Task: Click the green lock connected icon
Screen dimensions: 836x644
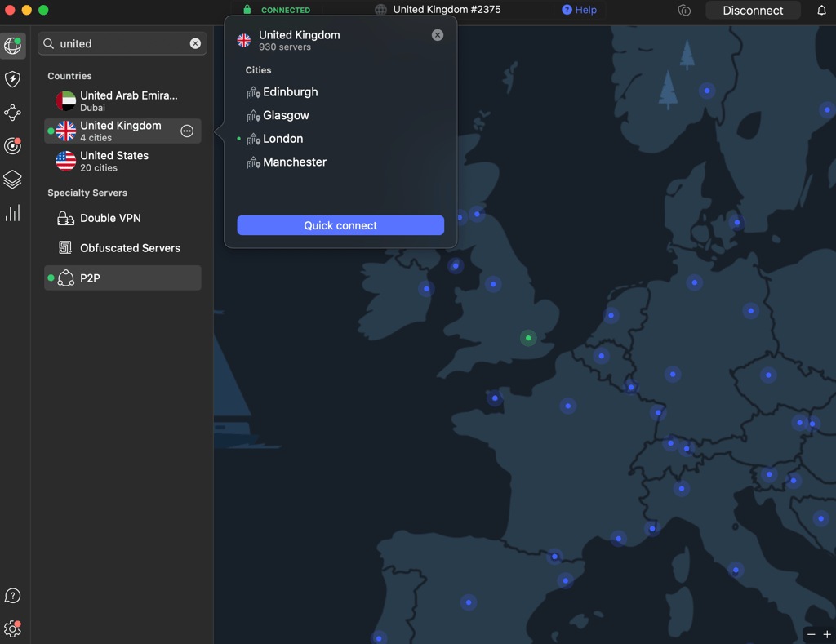Action: point(247,10)
